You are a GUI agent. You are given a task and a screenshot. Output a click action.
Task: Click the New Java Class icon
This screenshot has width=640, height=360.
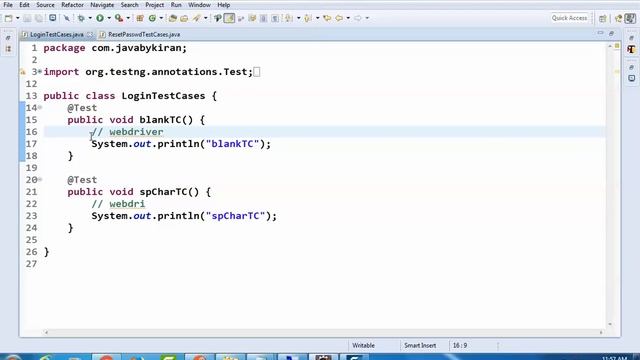(x=153, y=18)
